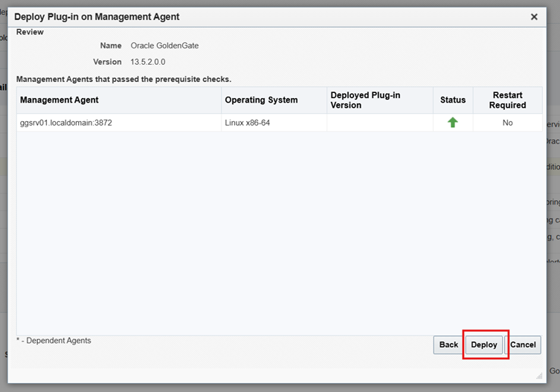This screenshot has width=560, height=392.
Task: Click the 13.5.2.0.0 version value
Action: 148,62
